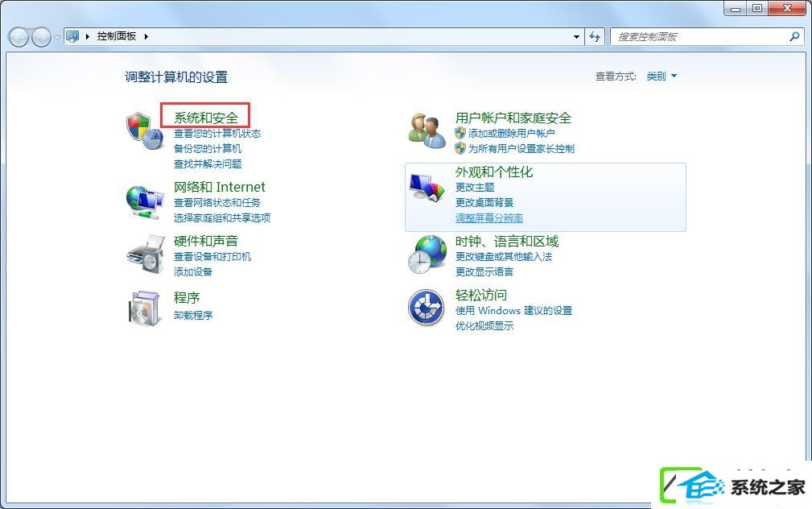This screenshot has height=509, width=812.
Task: Click the User Accounts people icon
Action: click(427, 131)
